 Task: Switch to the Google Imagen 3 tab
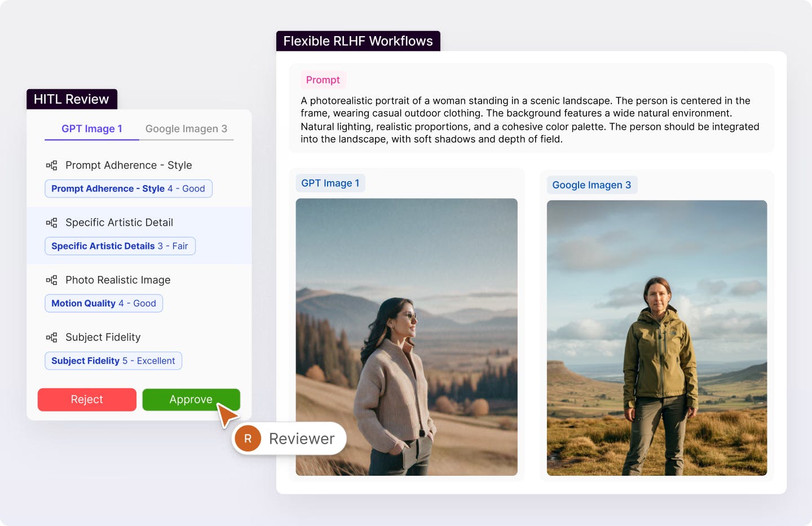click(x=186, y=129)
